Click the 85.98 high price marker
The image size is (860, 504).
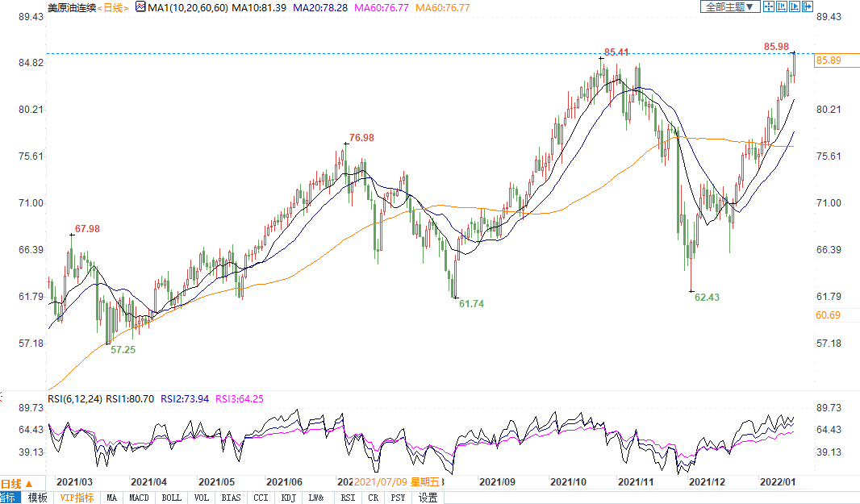[x=775, y=47]
